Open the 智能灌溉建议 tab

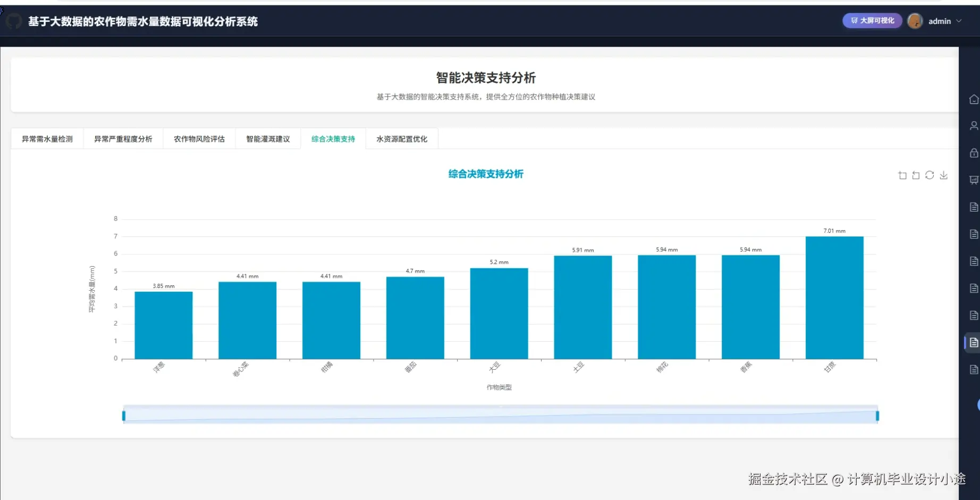(x=267, y=139)
